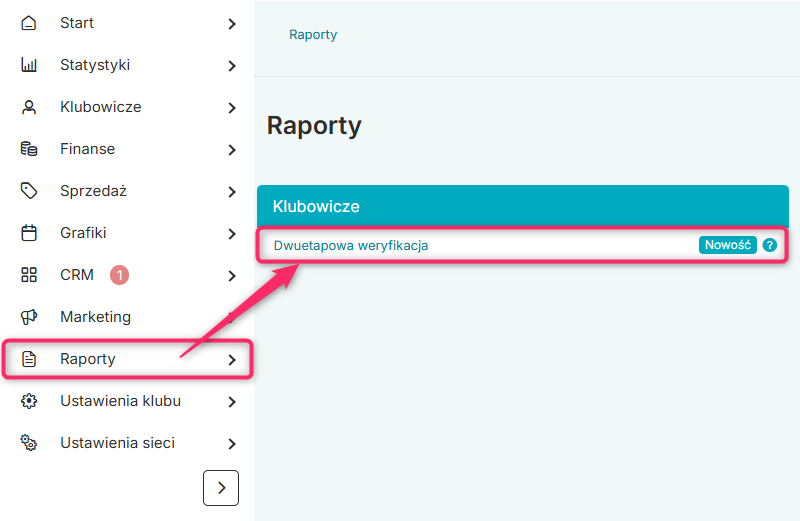
Task: Expand the Raporty submenu chevron
Action: point(232,360)
